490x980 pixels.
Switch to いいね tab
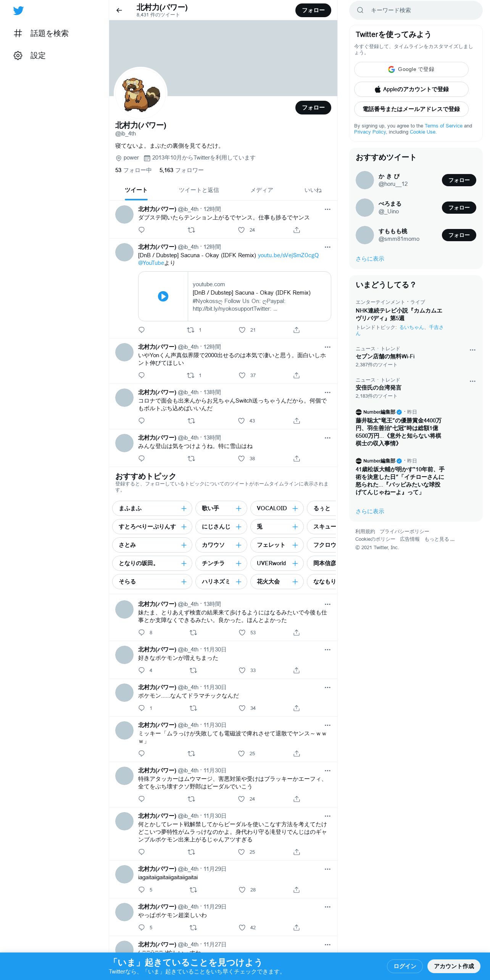313,190
